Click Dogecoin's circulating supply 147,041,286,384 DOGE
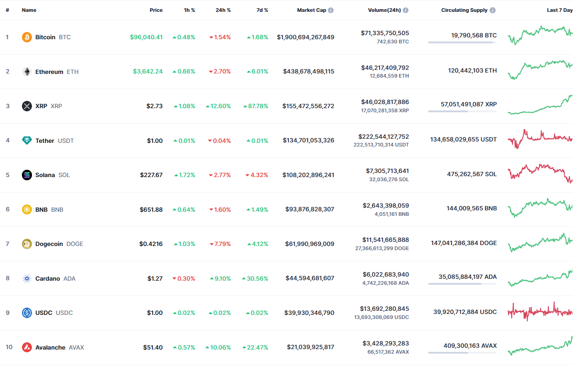This screenshot has height=366, width=588. tap(464, 243)
